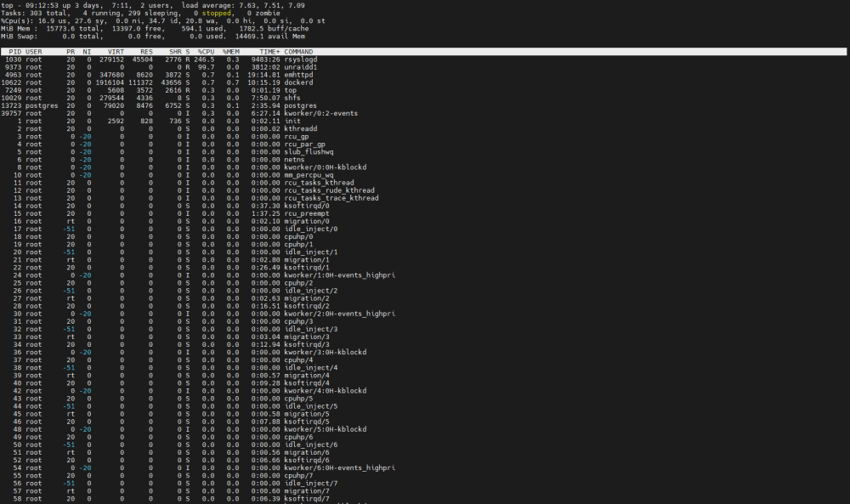850x504 pixels.
Task: Click the postgres user name in PID 13723 row
Action: tap(42, 105)
